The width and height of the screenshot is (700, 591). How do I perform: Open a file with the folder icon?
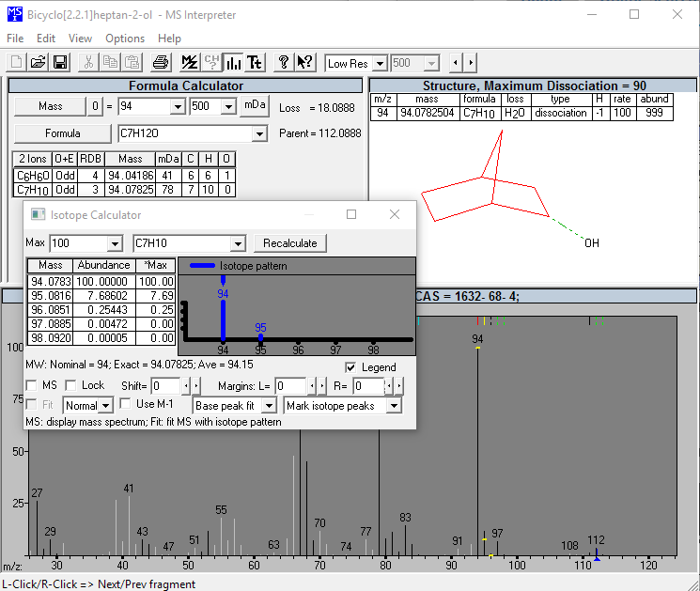pyautogui.click(x=38, y=63)
